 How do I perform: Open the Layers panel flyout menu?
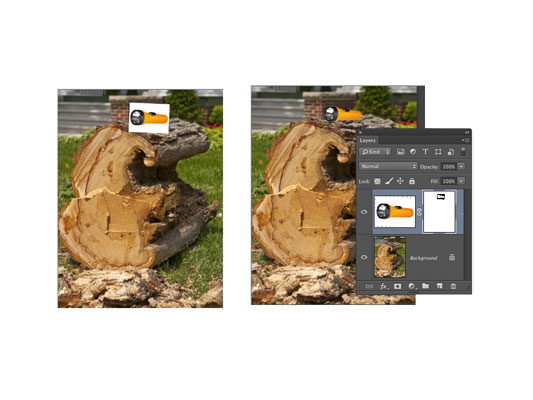tap(465, 140)
